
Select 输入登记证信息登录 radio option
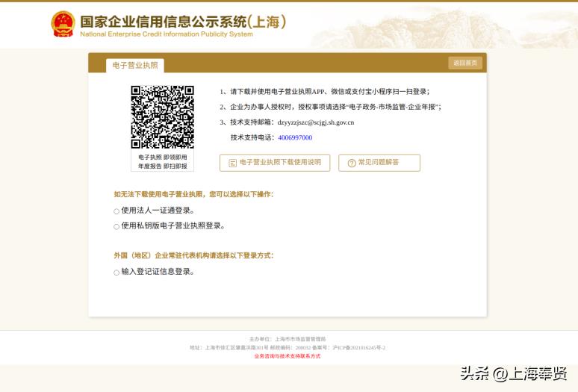[116, 273]
